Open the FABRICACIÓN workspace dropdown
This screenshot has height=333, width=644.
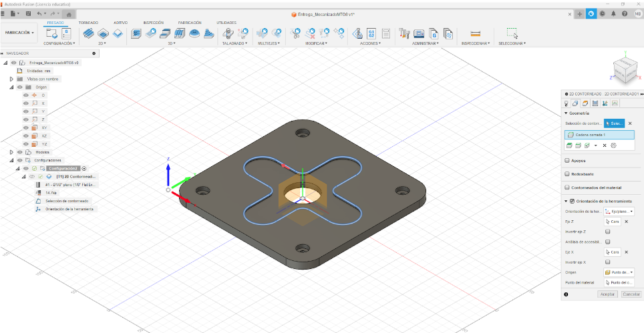(20, 32)
